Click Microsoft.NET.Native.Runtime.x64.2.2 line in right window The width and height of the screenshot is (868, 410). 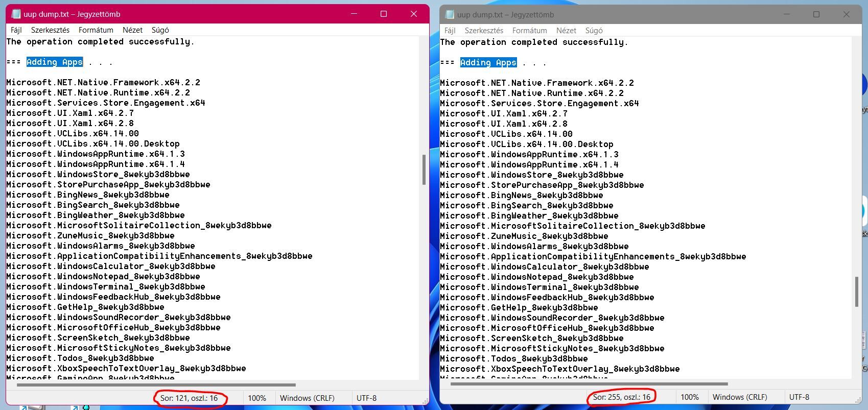coord(532,93)
